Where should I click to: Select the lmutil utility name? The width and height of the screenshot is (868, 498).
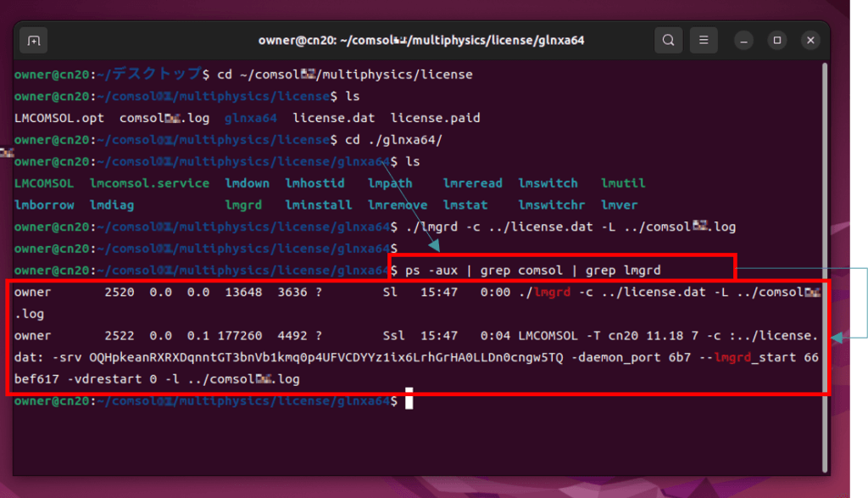click(626, 182)
